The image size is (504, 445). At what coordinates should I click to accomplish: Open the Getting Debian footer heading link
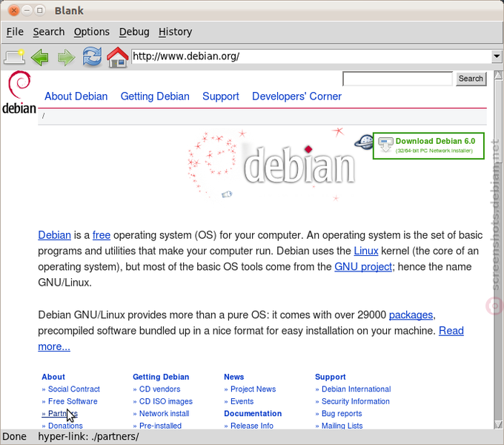point(161,377)
